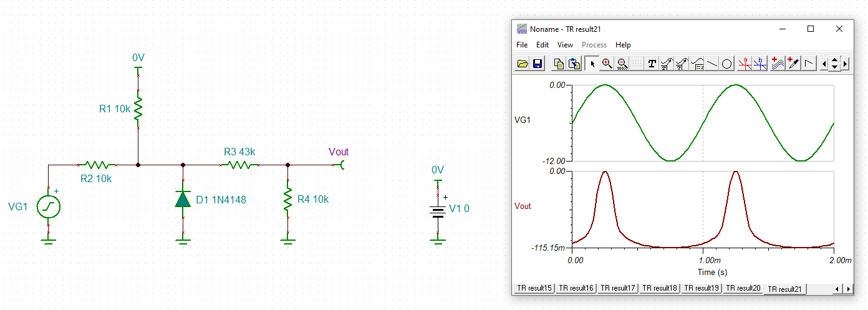
Task: Switch to TR result17 tab
Action: point(618,288)
